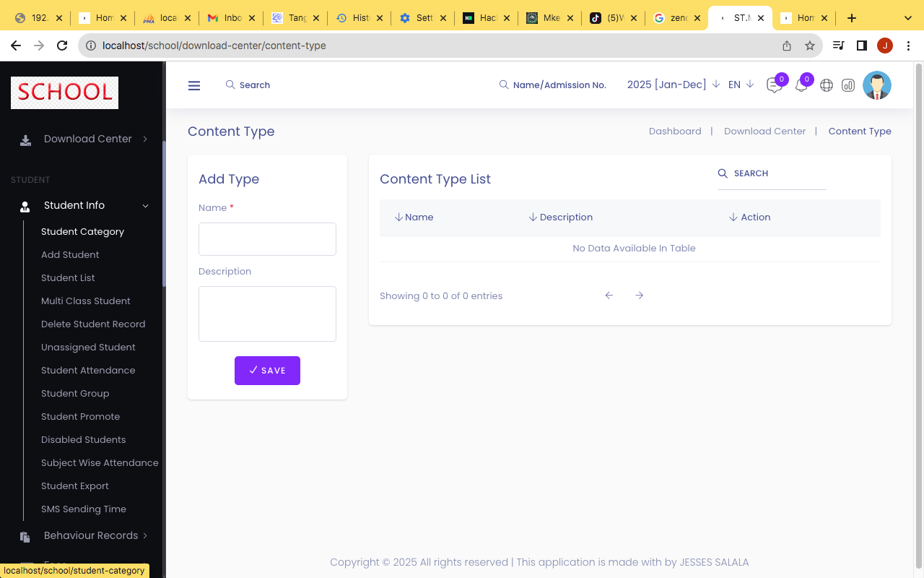Click the globe language icon
924x578 pixels.
pos(826,85)
